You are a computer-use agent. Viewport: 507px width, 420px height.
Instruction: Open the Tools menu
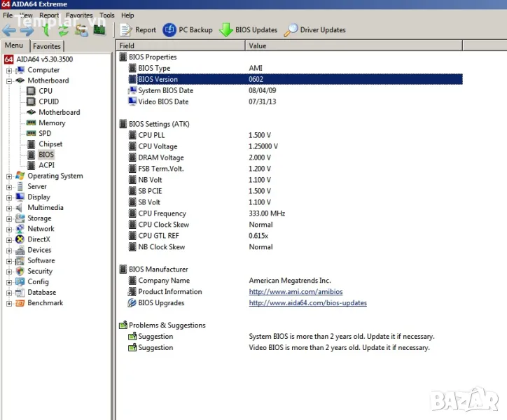[x=107, y=15]
